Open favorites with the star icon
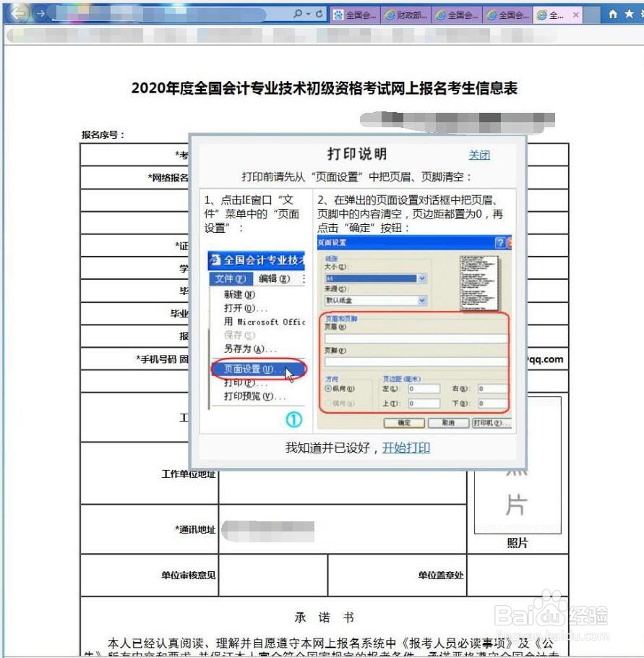Image resolution: width=644 pixels, height=658 pixels. 629,14
